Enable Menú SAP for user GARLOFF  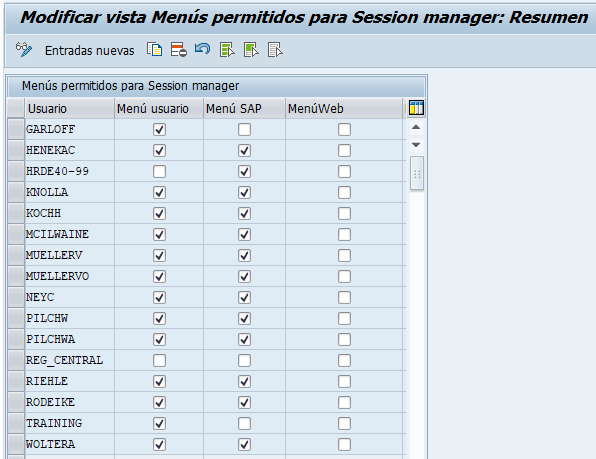pos(244,130)
